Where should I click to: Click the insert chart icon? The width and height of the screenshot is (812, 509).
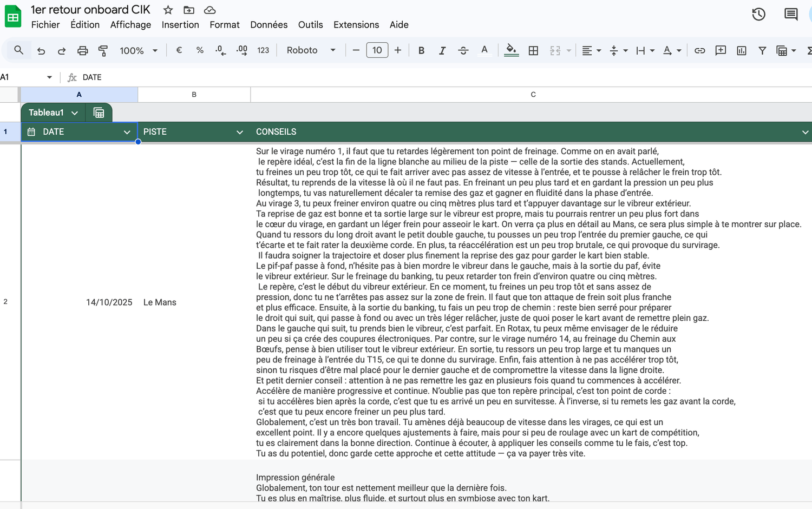coord(741,50)
